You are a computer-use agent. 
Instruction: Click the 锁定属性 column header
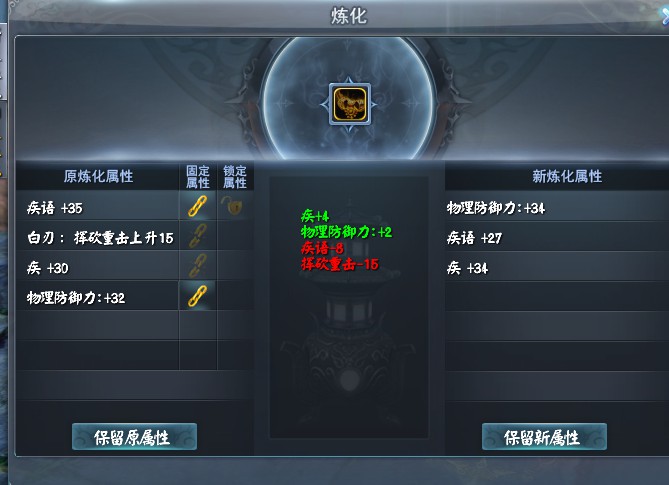[x=235, y=177]
